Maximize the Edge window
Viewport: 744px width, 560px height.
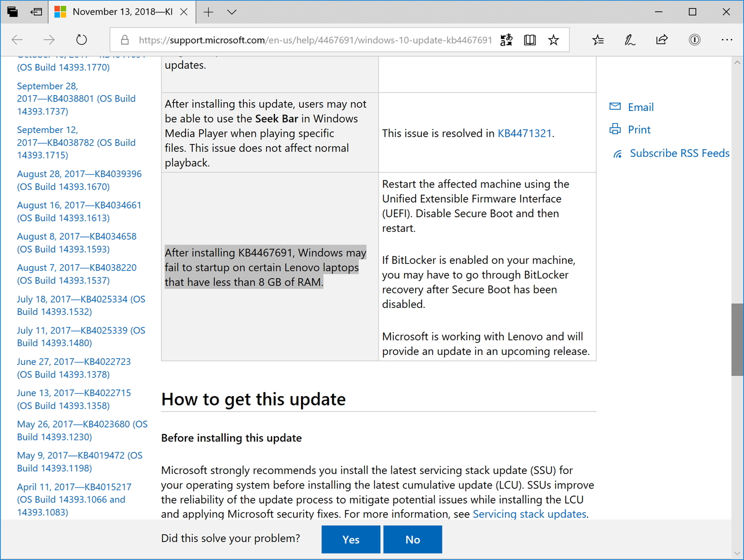692,12
